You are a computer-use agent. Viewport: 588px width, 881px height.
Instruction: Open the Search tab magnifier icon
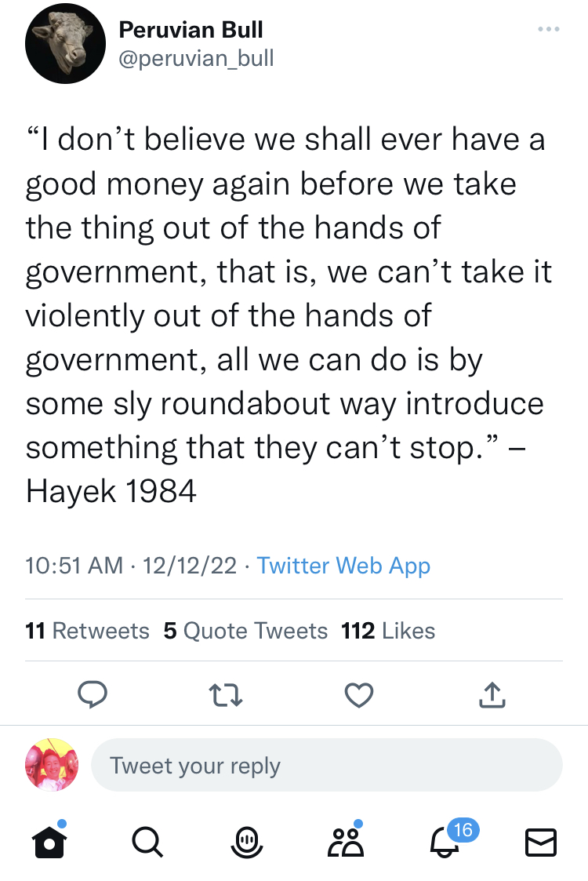point(147,842)
